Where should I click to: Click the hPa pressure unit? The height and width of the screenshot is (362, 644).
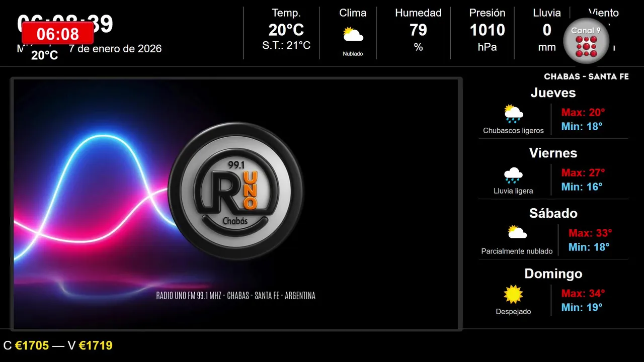click(487, 47)
